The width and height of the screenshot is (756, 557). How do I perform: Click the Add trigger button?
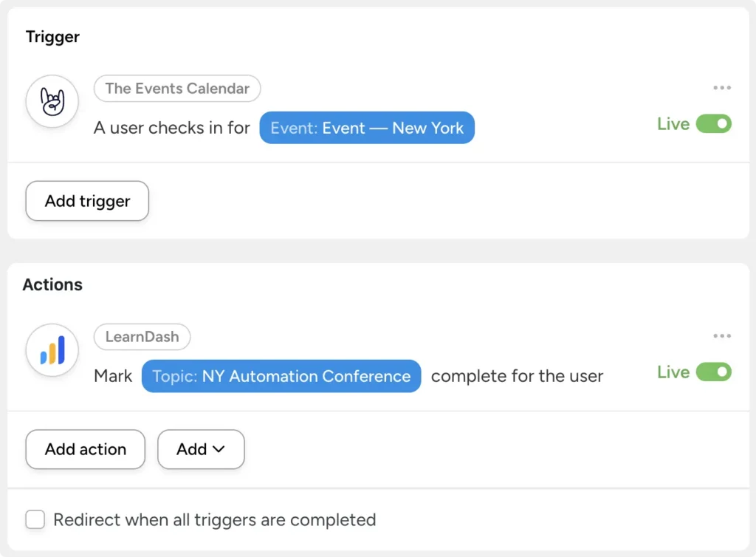coord(87,201)
